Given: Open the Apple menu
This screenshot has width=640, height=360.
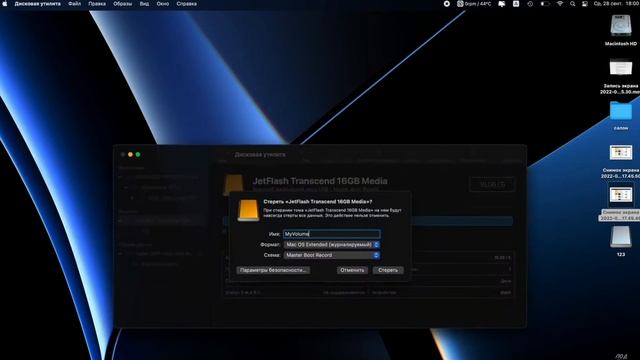Looking at the screenshot, I should [5, 4].
